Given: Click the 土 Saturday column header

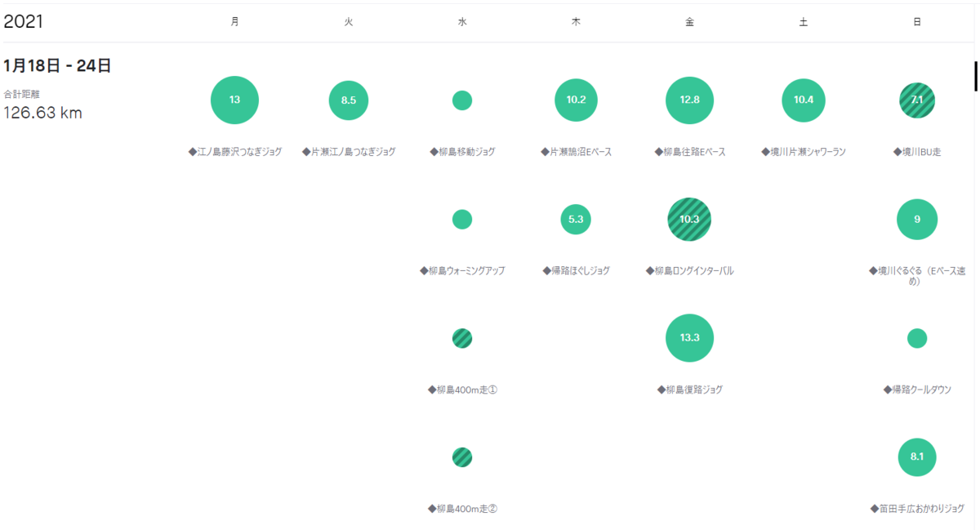Looking at the screenshot, I should 804,23.
